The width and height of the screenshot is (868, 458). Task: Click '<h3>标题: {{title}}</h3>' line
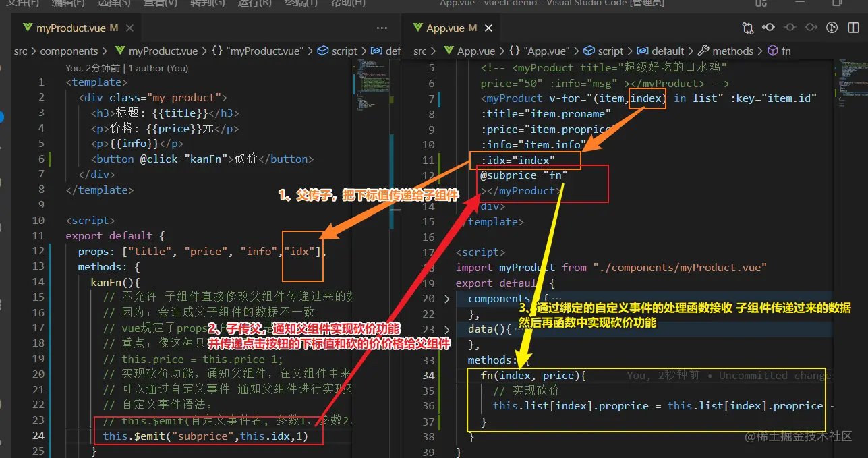tap(165, 113)
